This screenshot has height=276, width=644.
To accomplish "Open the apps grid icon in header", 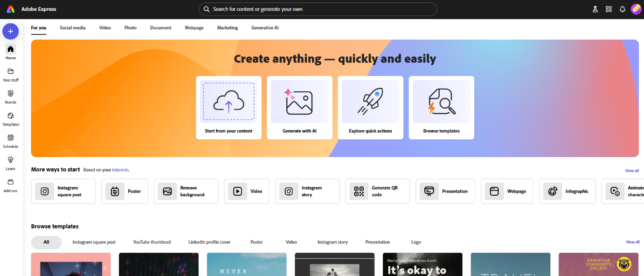I will (x=609, y=9).
